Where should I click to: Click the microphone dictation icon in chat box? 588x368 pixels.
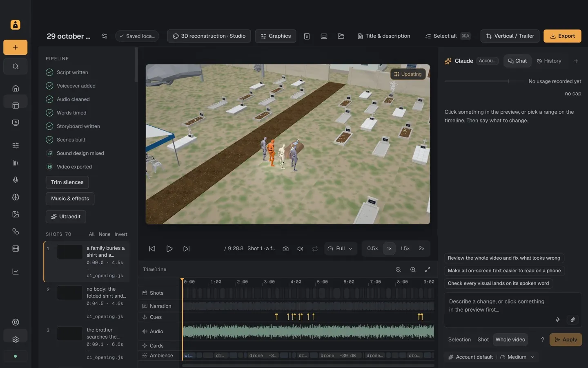(x=558, y=320)
